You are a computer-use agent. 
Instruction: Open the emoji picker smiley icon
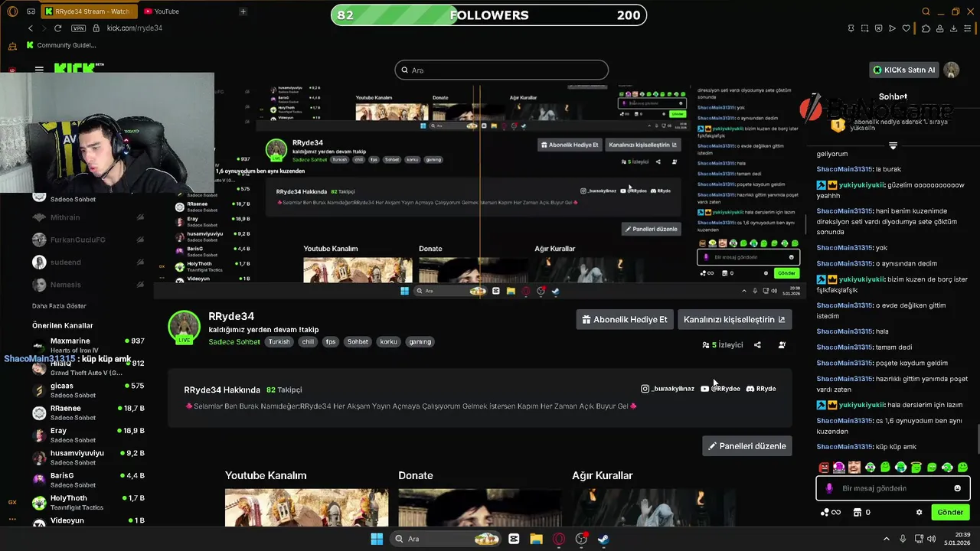(957, 488)
